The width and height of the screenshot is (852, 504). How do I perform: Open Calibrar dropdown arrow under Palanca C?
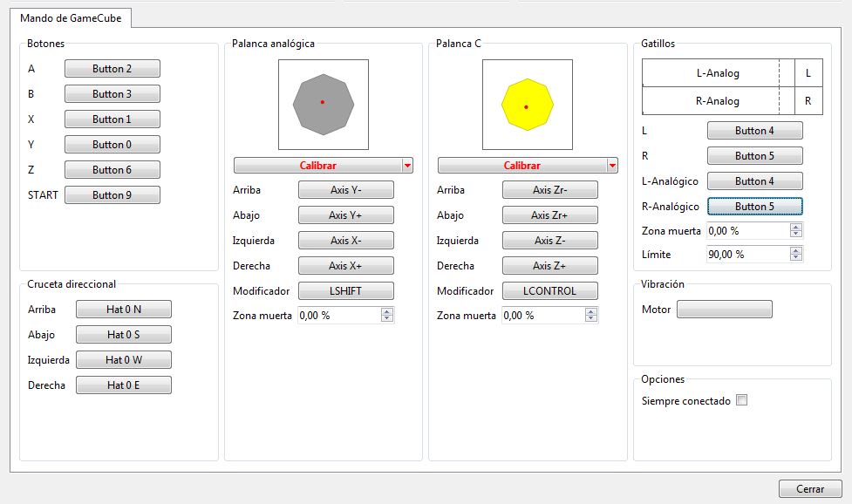pyautogui.click(x=611, y=166)
